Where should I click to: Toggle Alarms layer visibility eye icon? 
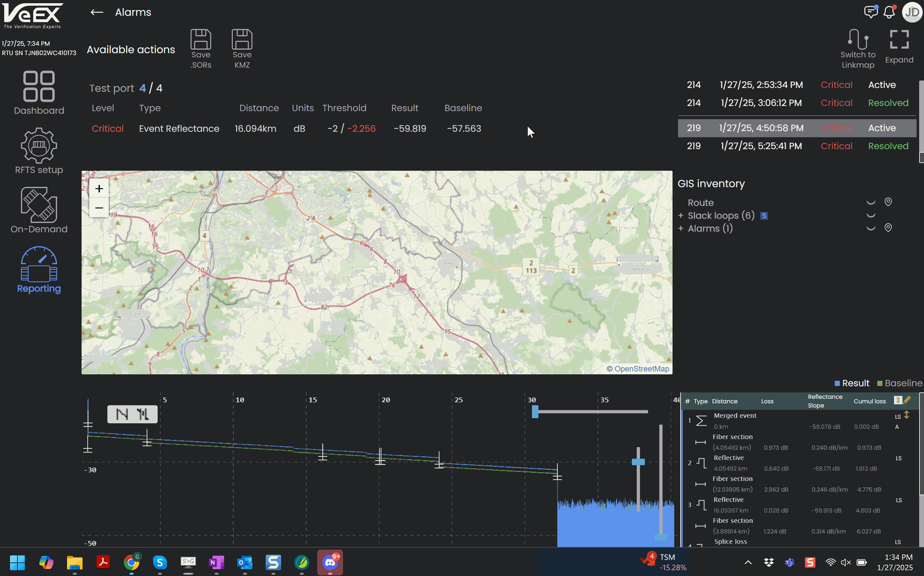870,229
